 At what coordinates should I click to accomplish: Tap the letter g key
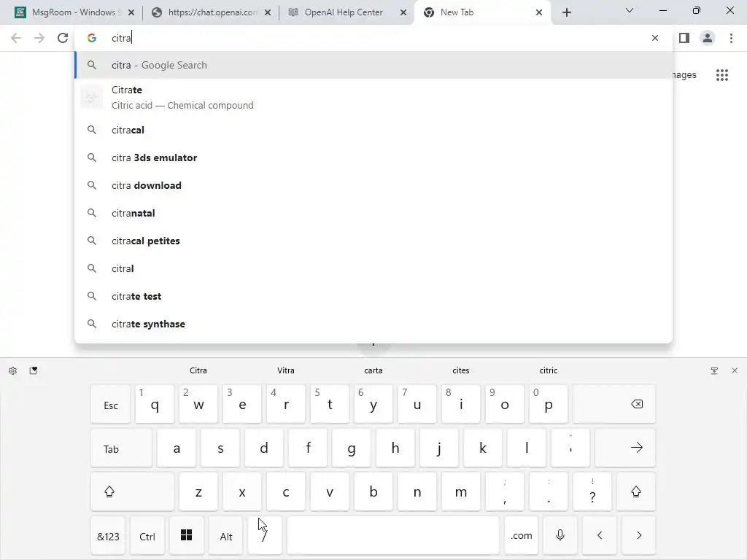(352, 448)
